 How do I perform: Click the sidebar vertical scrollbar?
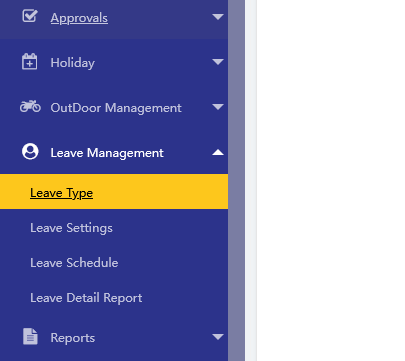click(x=236, y=180)
